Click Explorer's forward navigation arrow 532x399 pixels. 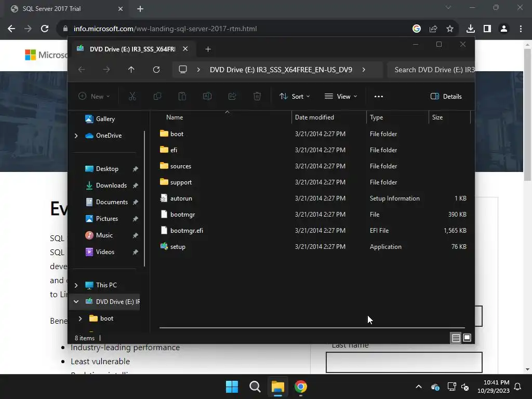coord(107,70)
